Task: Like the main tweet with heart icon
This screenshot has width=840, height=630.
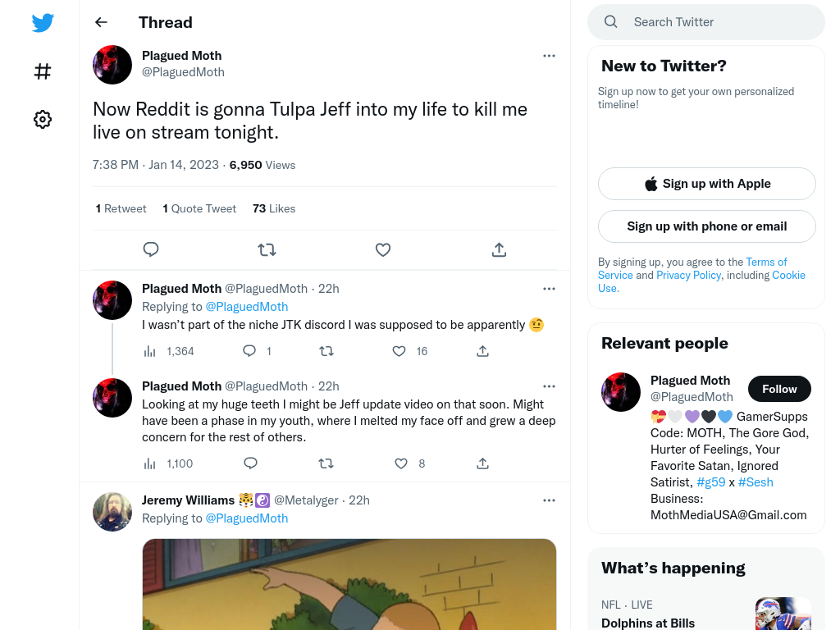Action: (382, 249)
